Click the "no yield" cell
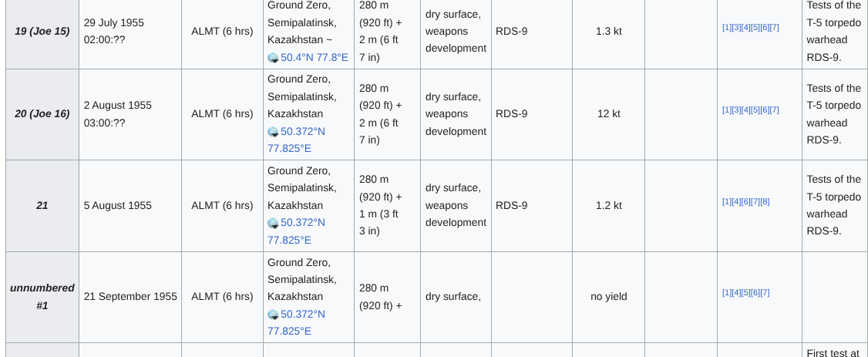The height and width of the screenshot is (357, 868). coord(608,297)
